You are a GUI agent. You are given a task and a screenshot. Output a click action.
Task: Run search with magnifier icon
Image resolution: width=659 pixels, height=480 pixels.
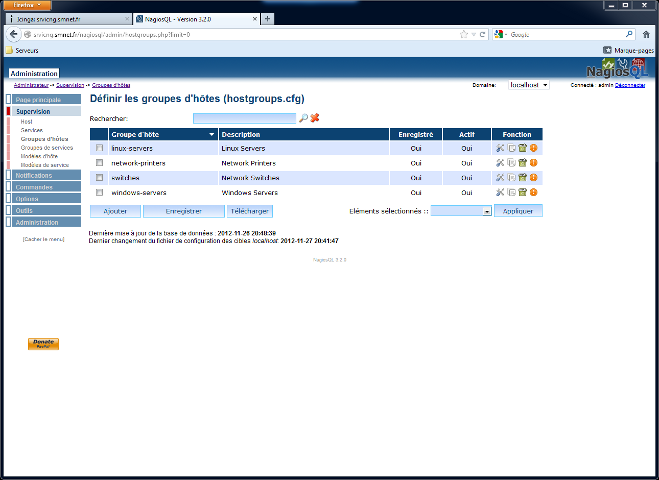click(x=303, y=118)
